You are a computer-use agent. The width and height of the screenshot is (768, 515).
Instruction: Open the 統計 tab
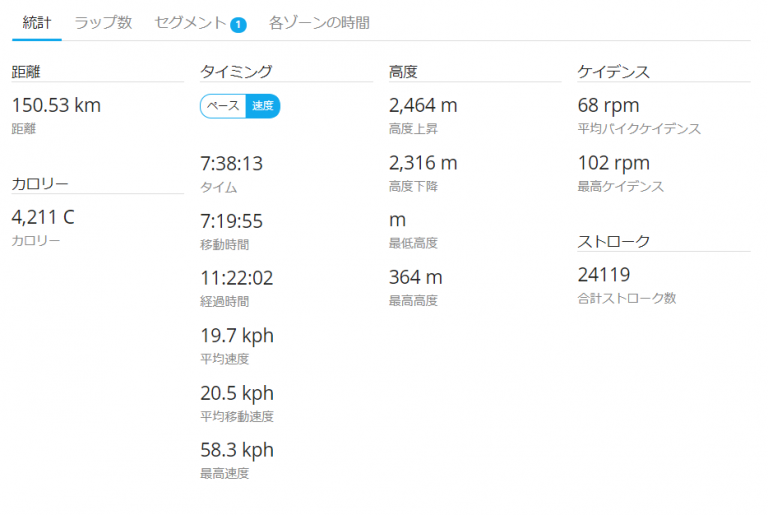pos(37,23)
